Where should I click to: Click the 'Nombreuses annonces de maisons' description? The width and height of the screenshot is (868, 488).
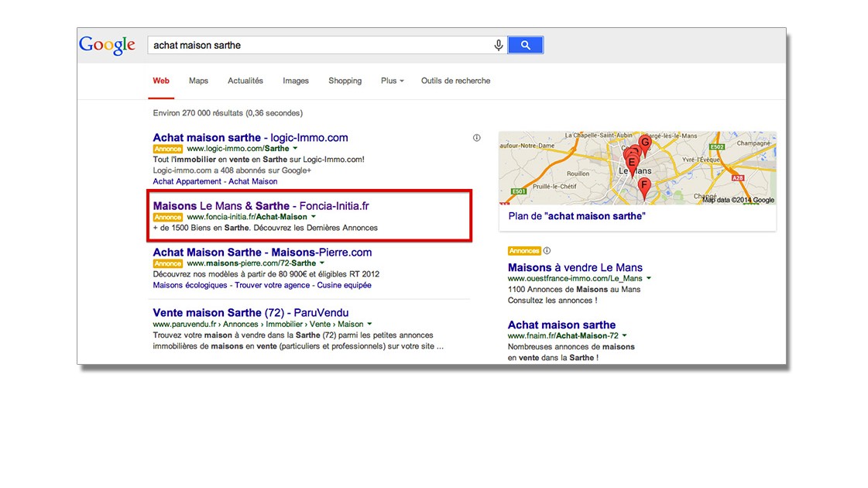(571, 347)
